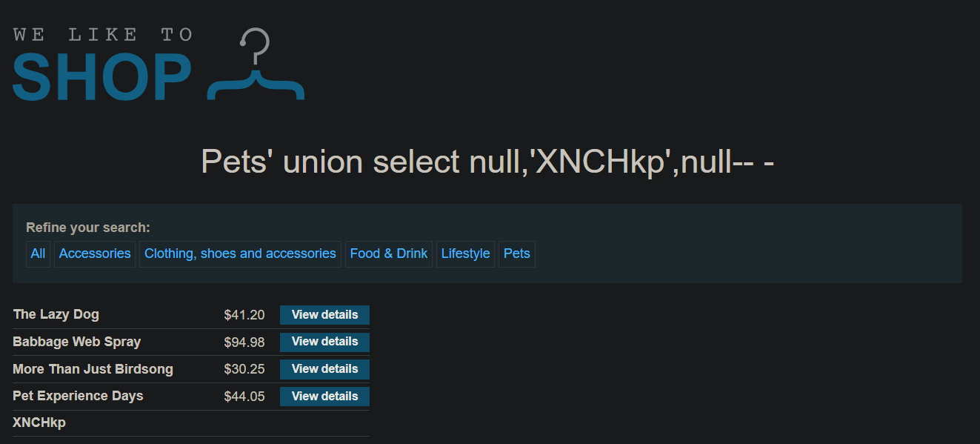980x444 pixels.
Task: View details for The Lazy Dog
Action: point(324,315)
